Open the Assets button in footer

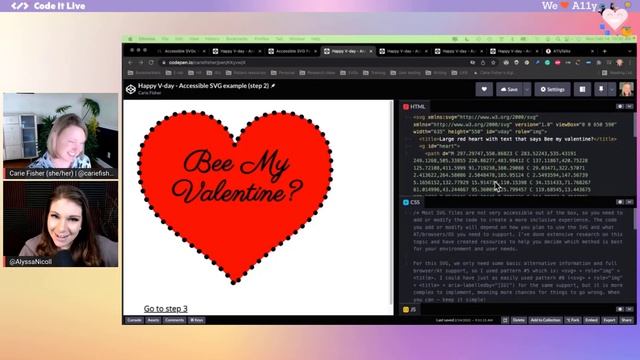[153, 320]
